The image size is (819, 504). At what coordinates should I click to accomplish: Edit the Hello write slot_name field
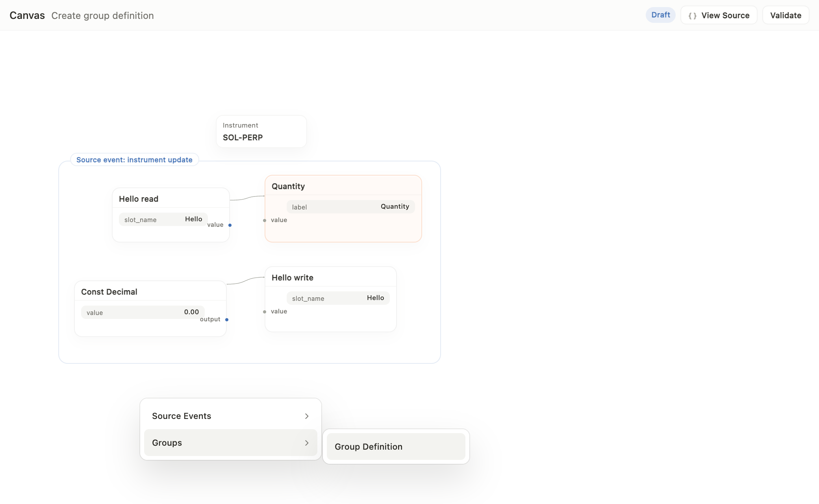click(338, 298)
